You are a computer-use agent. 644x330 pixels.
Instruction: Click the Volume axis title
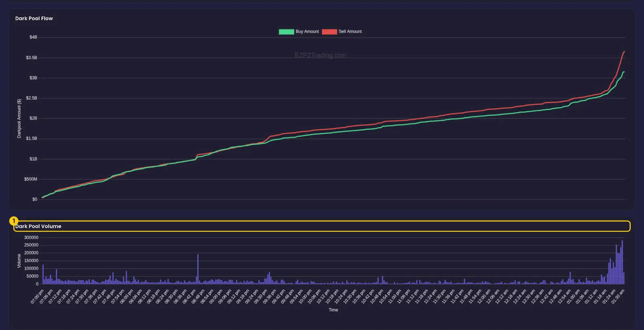point(19,261)
